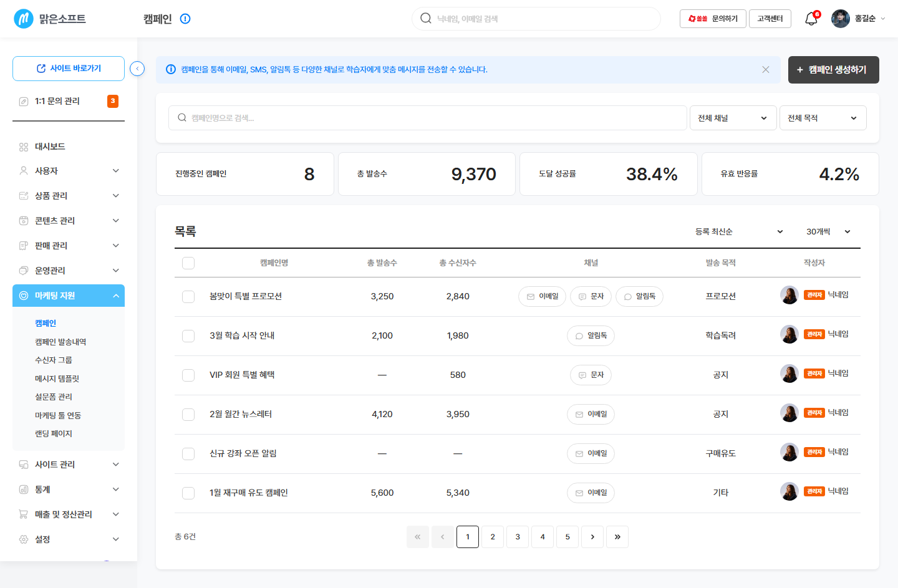Click the campaign search magnifier icon

pyautogui.click(x=182, y=118)
